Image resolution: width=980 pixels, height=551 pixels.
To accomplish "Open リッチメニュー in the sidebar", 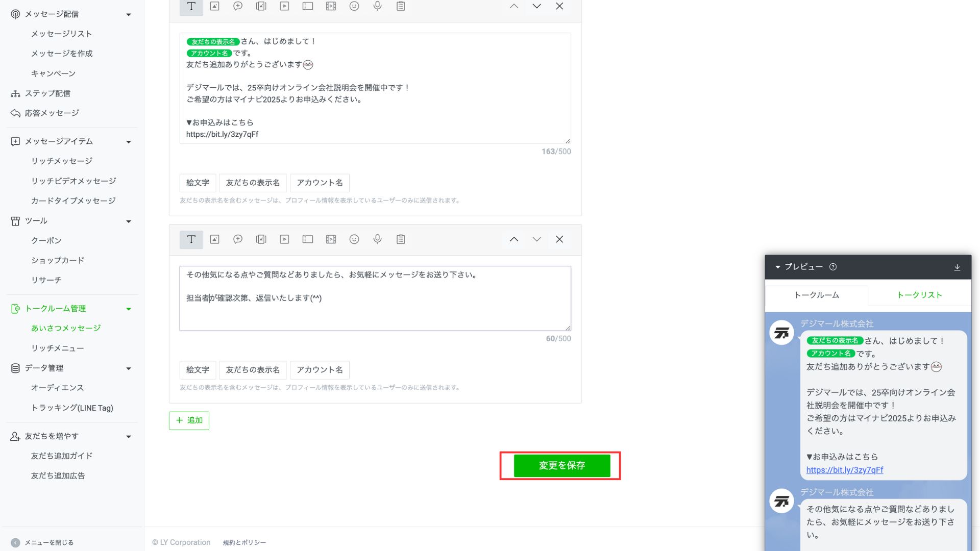I will pyautogui.click(x=57, y=348).
